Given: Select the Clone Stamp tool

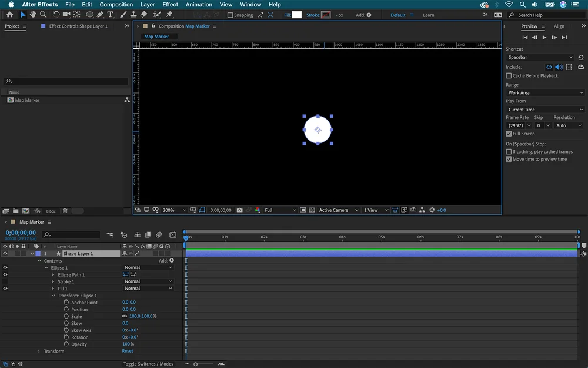Looking at the screenshot, I should pos(133,15).
